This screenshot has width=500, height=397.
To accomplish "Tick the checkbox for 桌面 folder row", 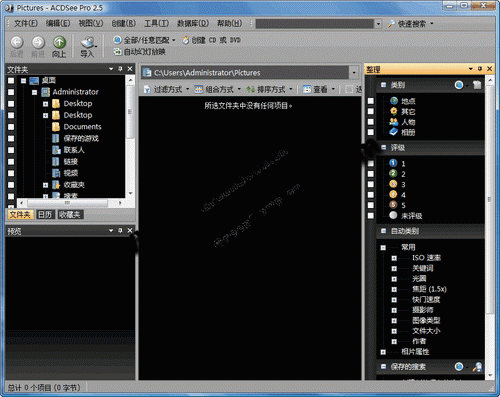I will [11, 81].
